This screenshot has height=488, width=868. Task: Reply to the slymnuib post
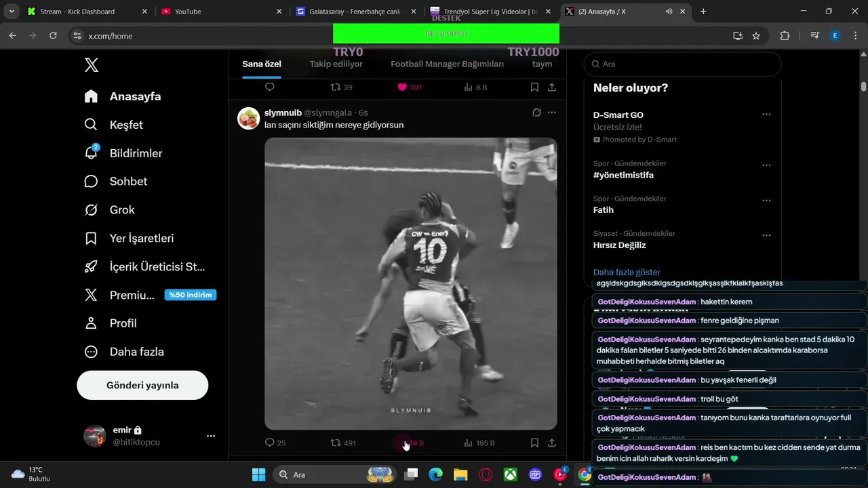pyautogui.click(x=270, y=443)
